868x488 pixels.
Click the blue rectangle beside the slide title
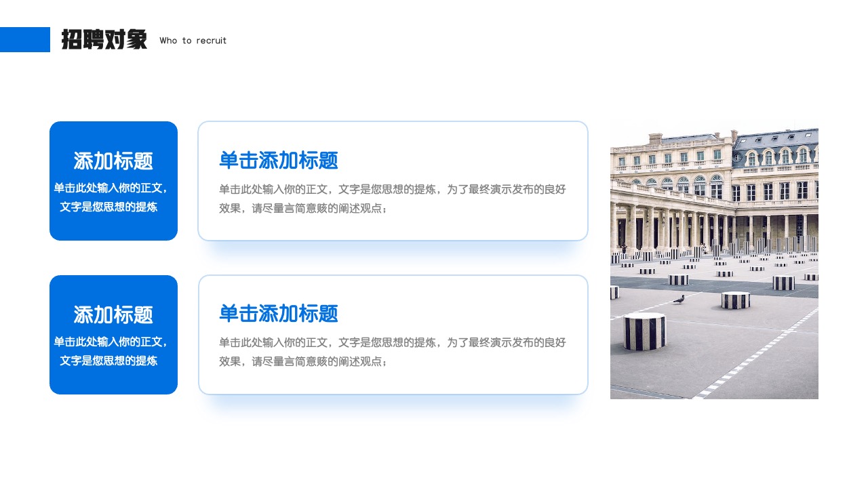[25, 39]
